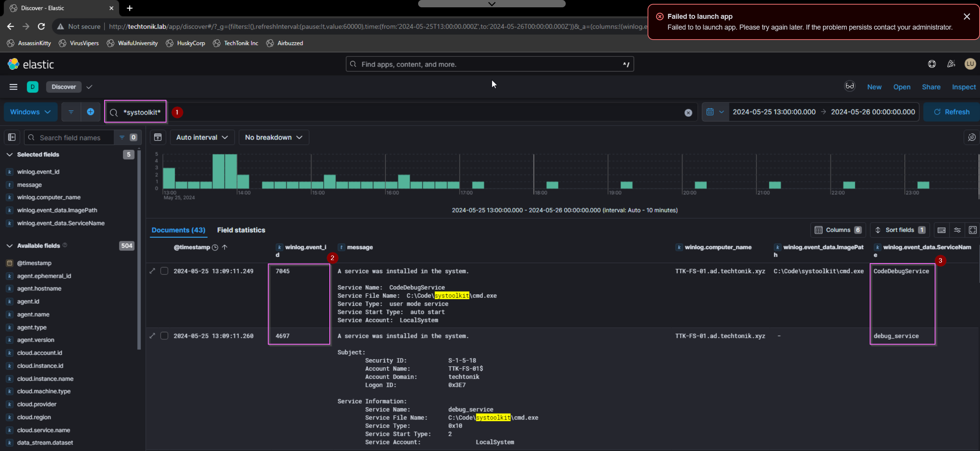Expand first document row details
This screenshot has height=451, width=980.
pos(152,271)
